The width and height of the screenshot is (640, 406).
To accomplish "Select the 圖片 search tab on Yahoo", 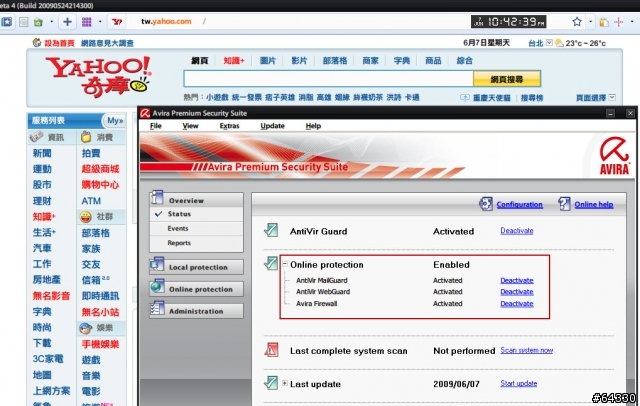I will (268, 61).
